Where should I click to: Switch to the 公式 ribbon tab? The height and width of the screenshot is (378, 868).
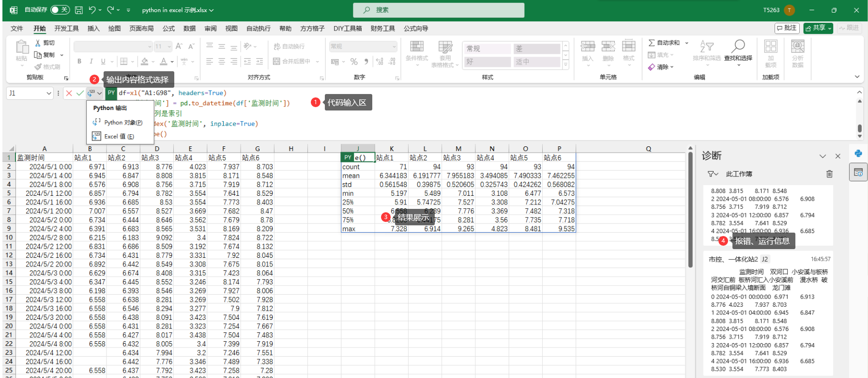click(x=168, y=29)
